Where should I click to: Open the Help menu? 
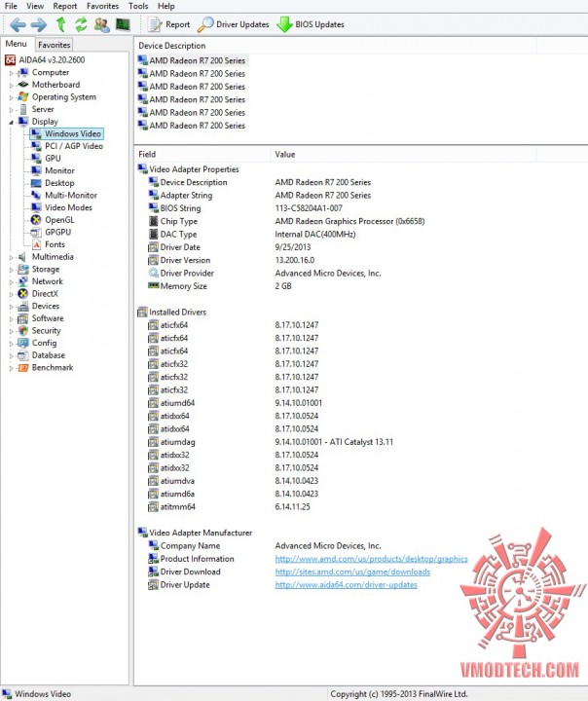(x=165, y=6)
